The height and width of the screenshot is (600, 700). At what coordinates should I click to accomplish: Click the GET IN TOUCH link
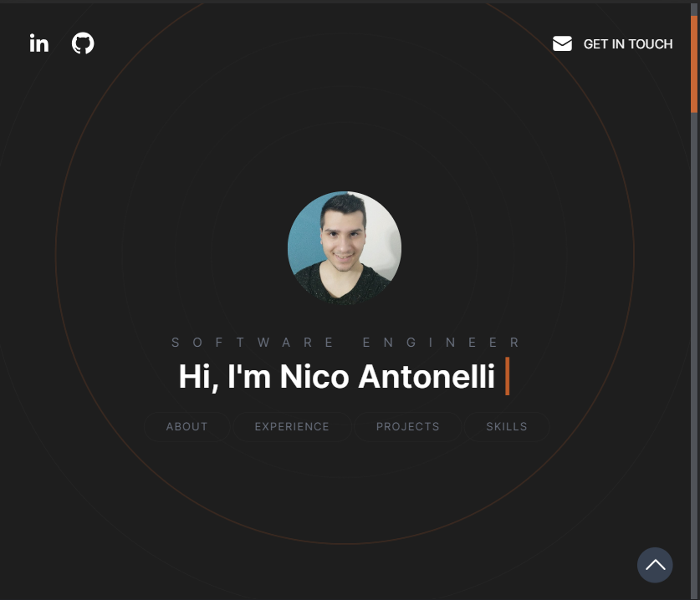628,44
